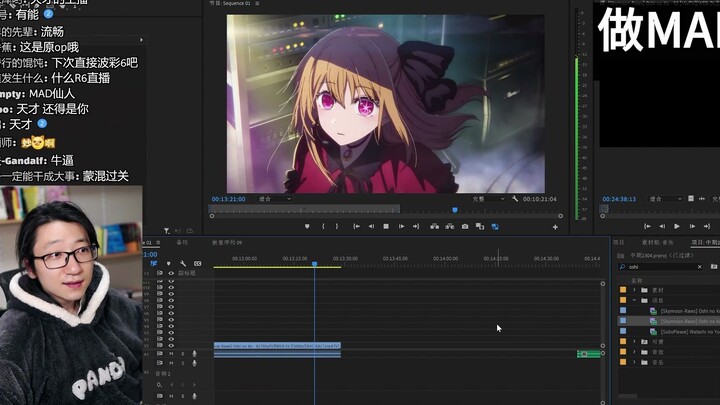This screenshot has width=720, height=405.
Task: Toggle lock on the A1 track
Action: point(160,354)
